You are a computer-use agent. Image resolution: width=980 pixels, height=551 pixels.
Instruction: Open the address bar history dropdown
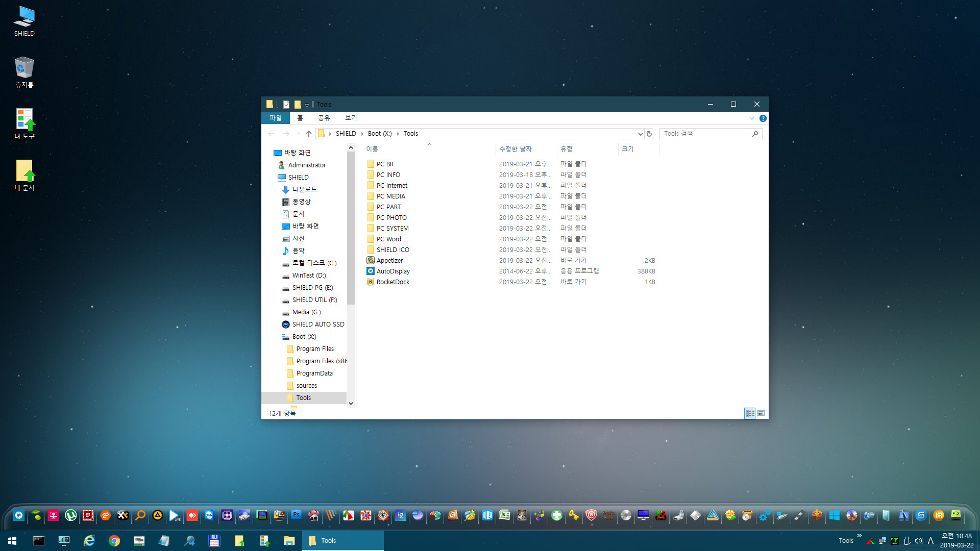click(x=640, y=134)
